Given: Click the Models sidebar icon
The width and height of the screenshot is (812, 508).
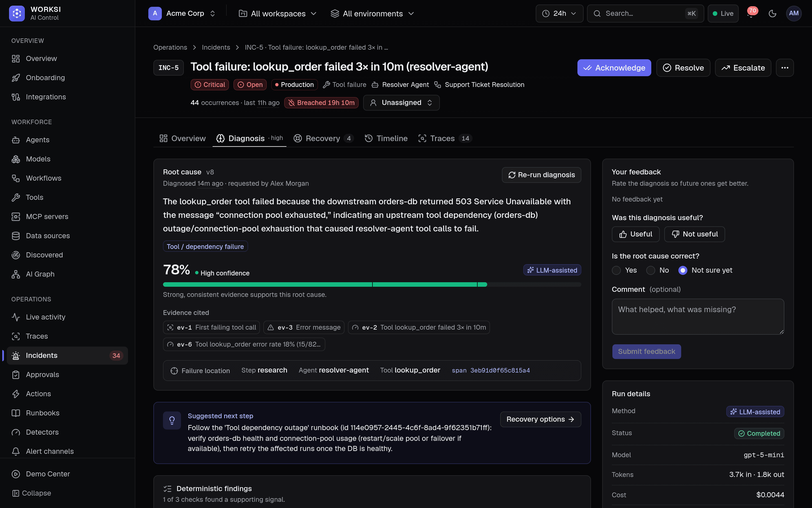Looking at the screenshot, I should coord(16,159).
